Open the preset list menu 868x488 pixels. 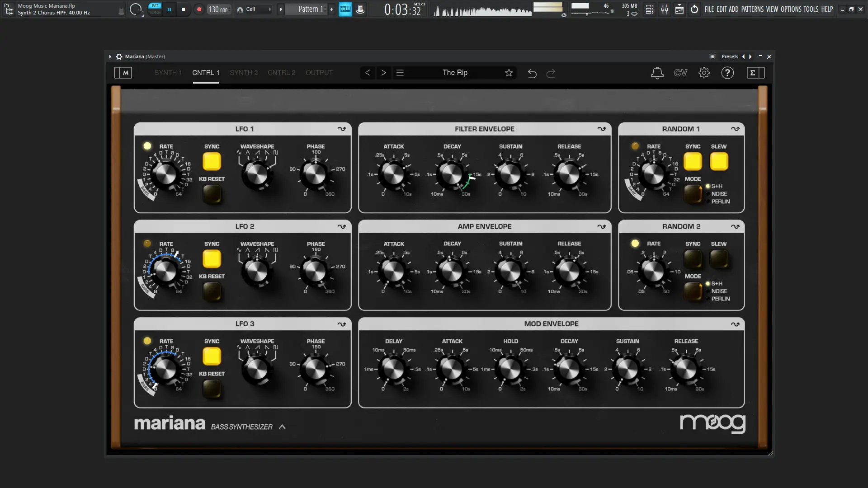point(400,73)
